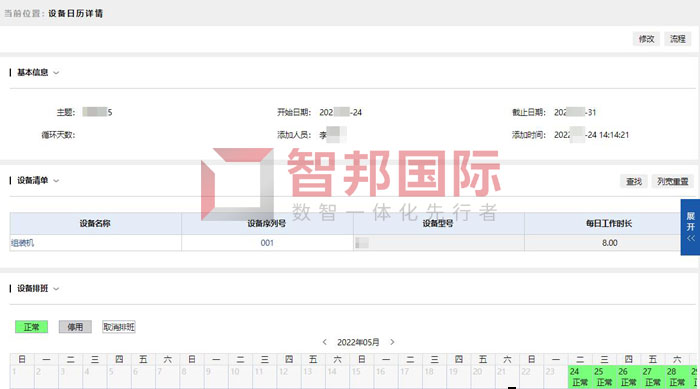The height and width of the screenshot is (389, 700).
Task: Go to next month arrow
Action: pyautogui.click(x=392, y=342)
